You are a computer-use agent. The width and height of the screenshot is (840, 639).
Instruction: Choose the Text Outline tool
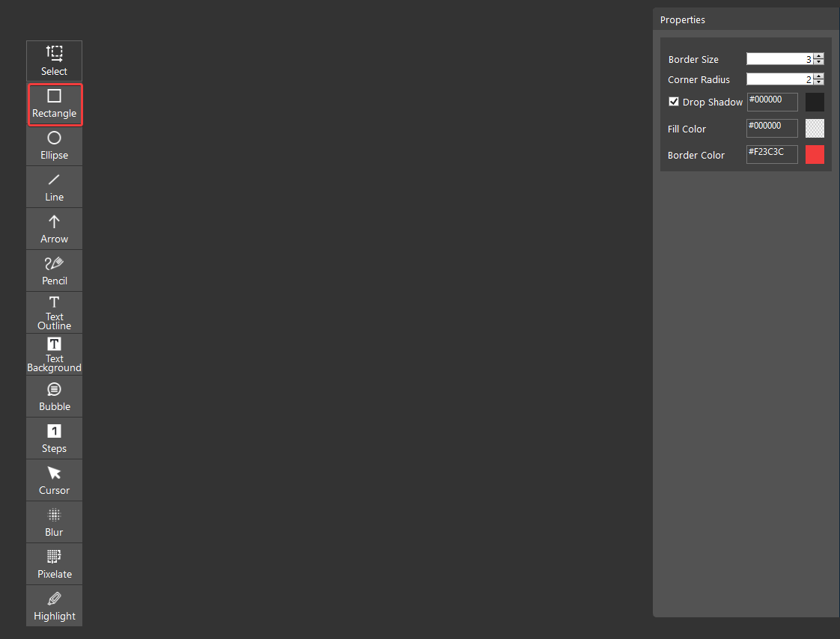point(54,313)
